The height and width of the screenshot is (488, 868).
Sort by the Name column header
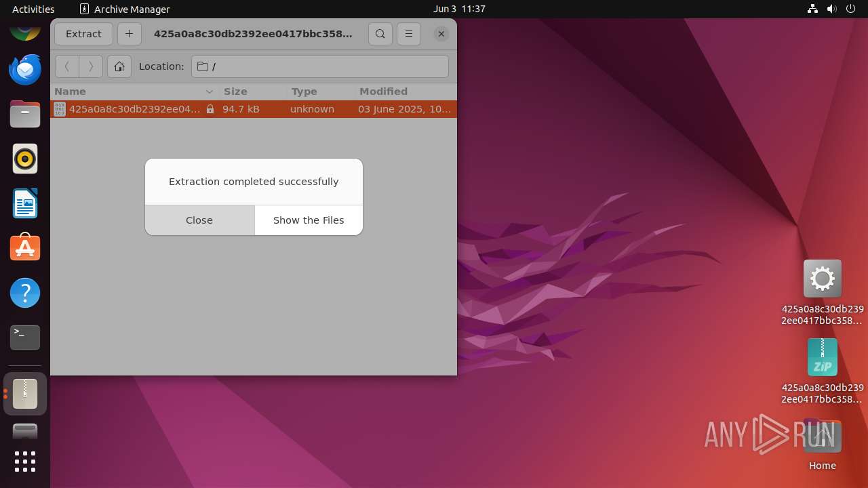tap(134, 91)
